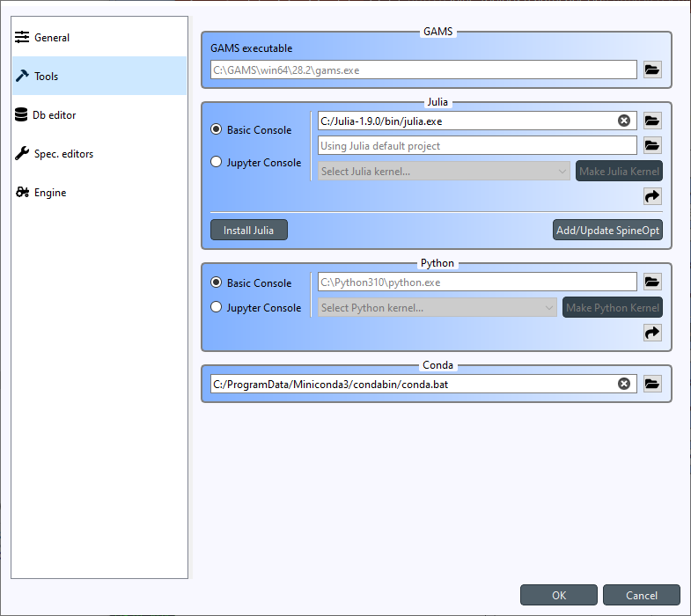The image size is (691, 616).
Task: Click Make Python Kernel button
Action: (x=613, y=307)
